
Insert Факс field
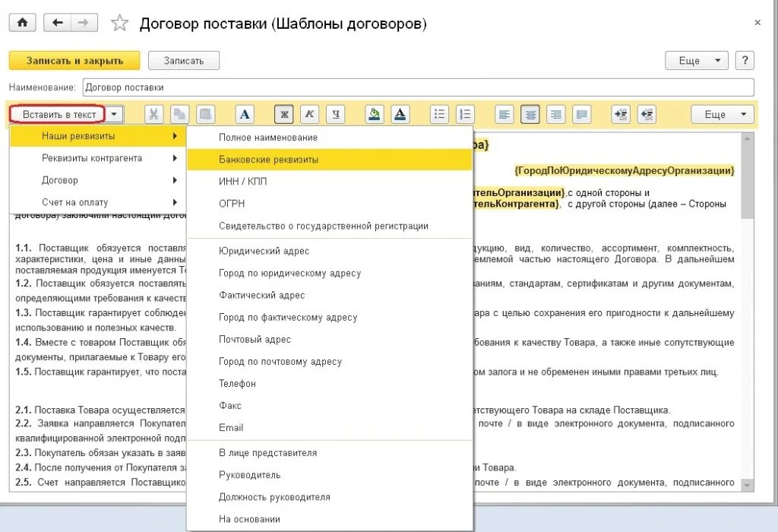(x=330, y=406)
